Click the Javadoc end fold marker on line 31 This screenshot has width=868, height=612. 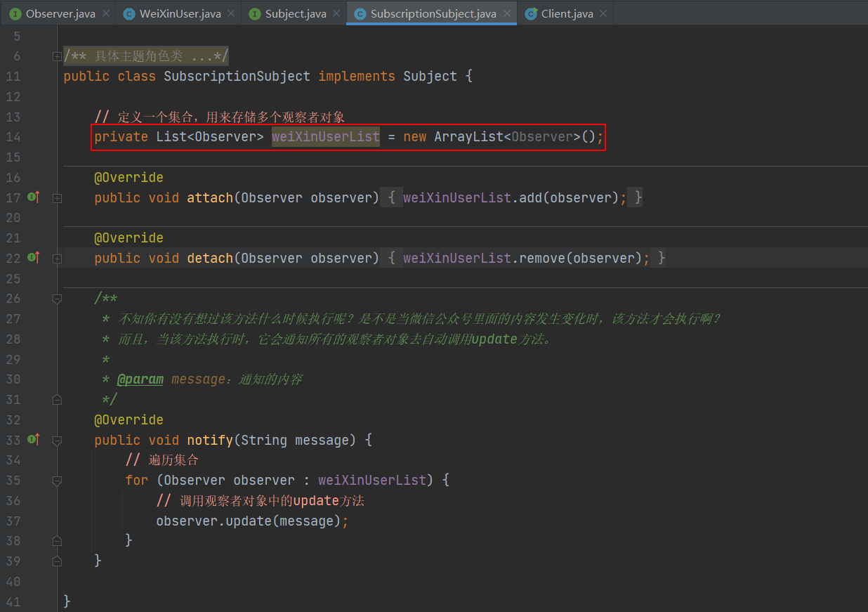pyautogui.click(x=57, y=400)
